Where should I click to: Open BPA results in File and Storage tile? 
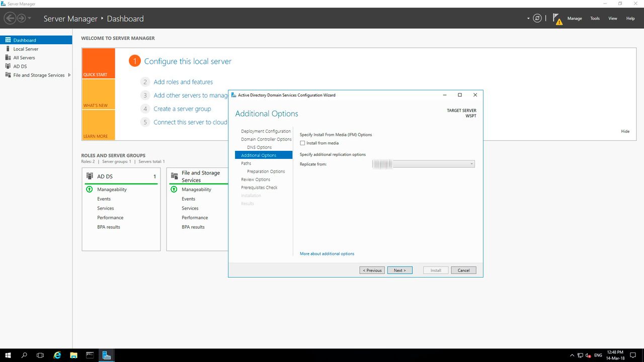[x=193, y=227]
